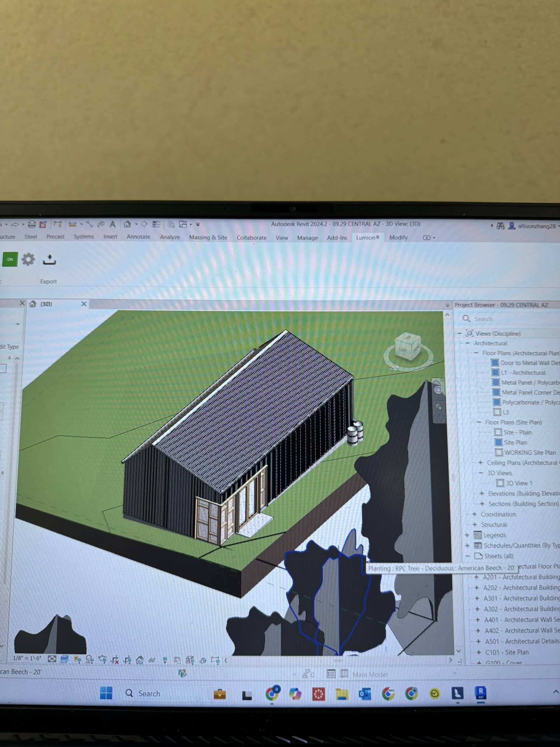560x747 pixels.
Task: Open Lumion settings gear
Action: tap(28, 259)
